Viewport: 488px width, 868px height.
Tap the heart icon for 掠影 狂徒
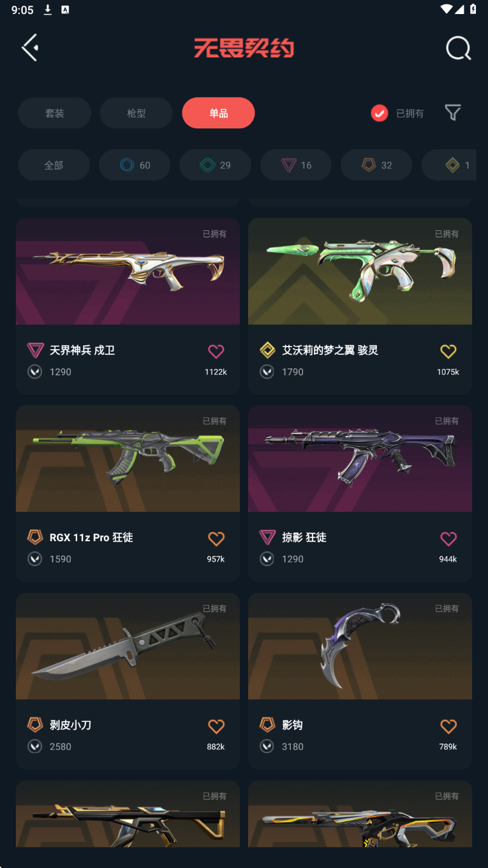(448, 539)
